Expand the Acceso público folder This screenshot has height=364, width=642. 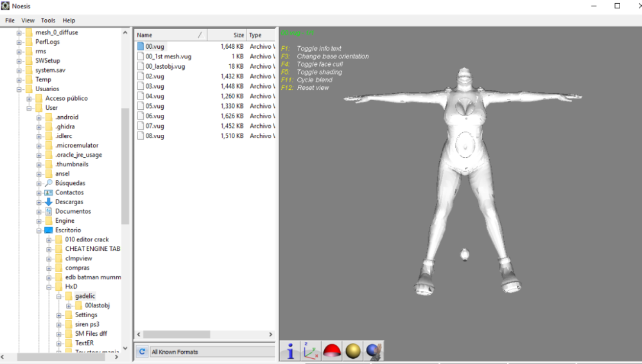point(30,99)
